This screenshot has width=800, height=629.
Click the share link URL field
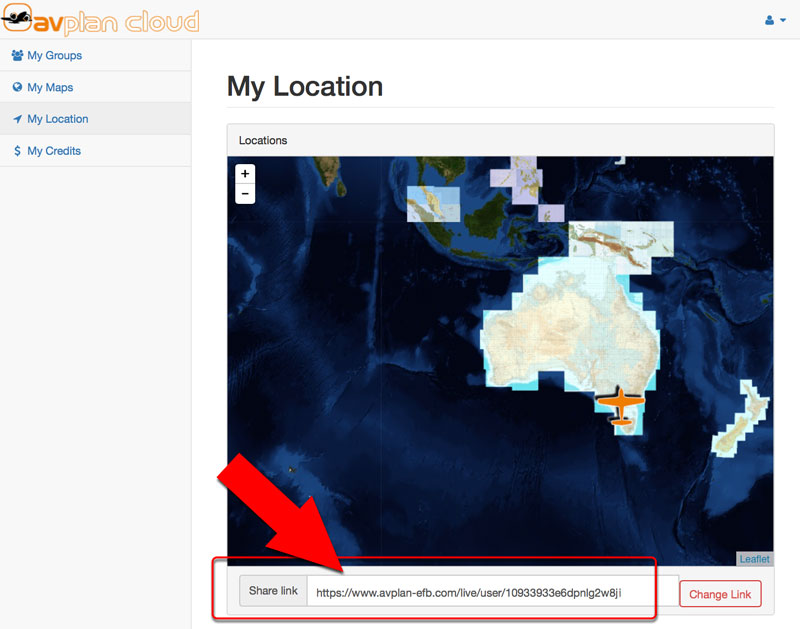(x=492, y=592)
